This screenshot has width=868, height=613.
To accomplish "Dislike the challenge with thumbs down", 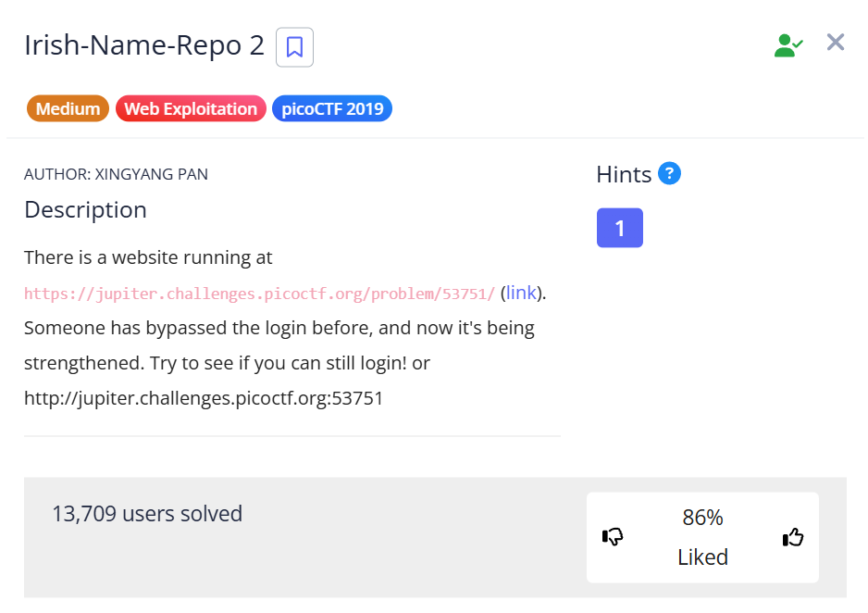I will click(613, 537).
